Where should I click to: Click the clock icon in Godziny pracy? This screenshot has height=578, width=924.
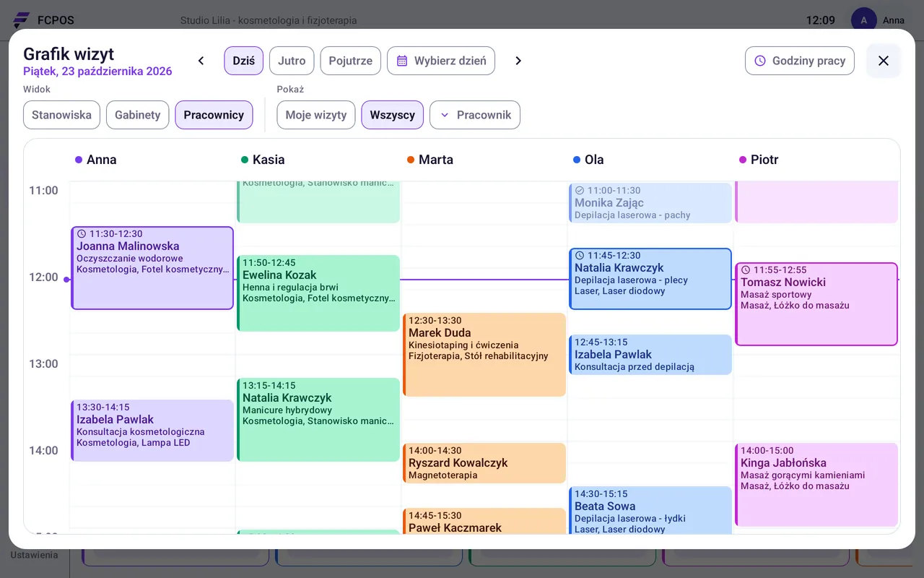point(760,61)
